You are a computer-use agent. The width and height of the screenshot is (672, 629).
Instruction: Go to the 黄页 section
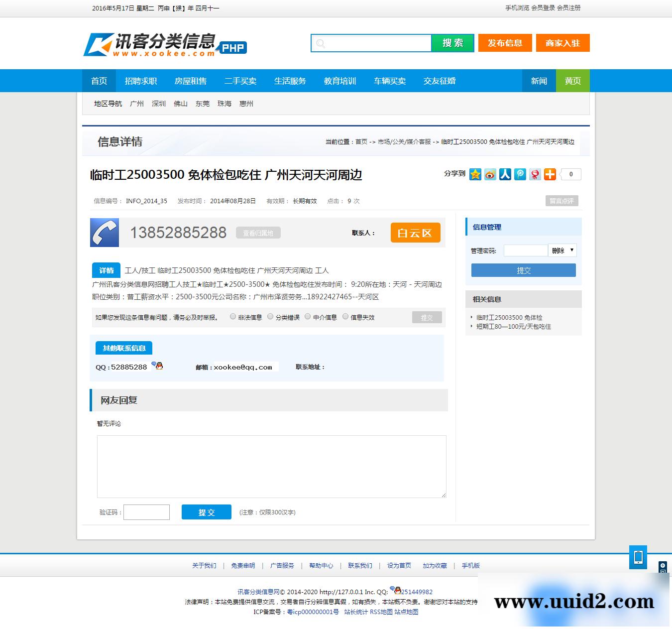click(x=572, y=81)
